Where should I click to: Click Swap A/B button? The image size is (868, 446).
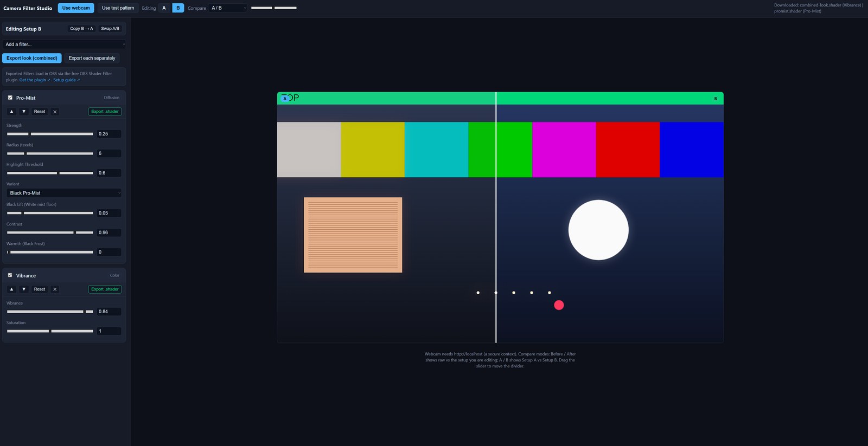[x=110, y=29]
